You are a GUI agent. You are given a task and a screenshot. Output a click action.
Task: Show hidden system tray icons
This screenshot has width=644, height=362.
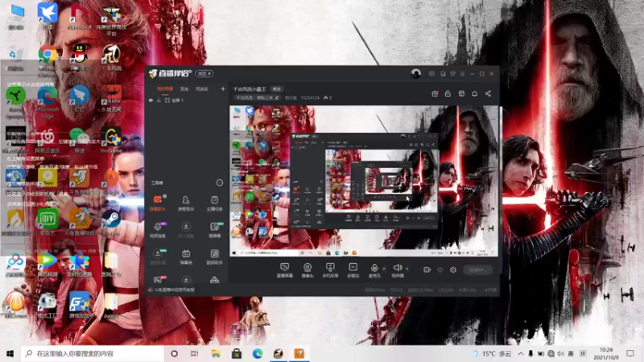point(521,353)
